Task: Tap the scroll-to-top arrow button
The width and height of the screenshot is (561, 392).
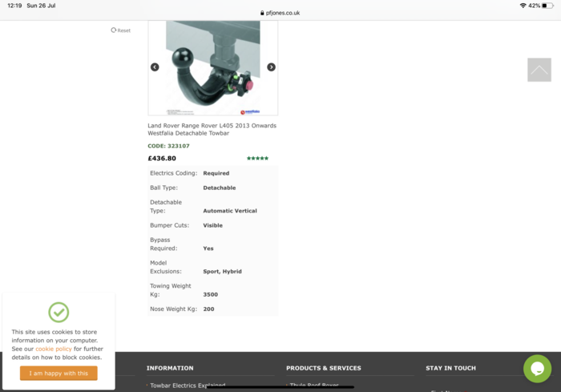Action: coord(539,70)
